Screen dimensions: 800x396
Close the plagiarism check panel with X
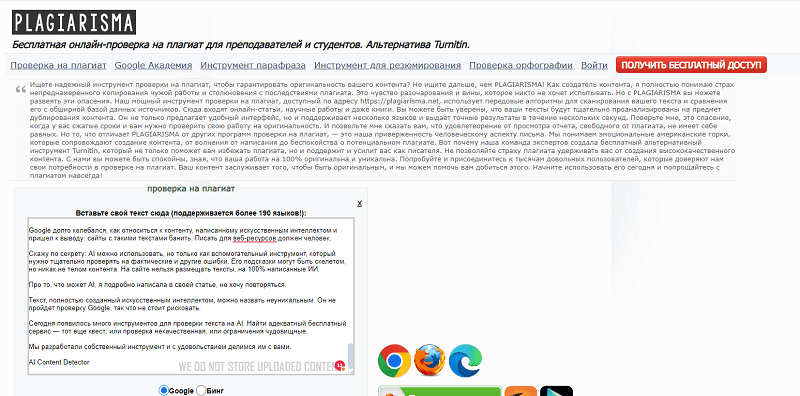[359, 203]
